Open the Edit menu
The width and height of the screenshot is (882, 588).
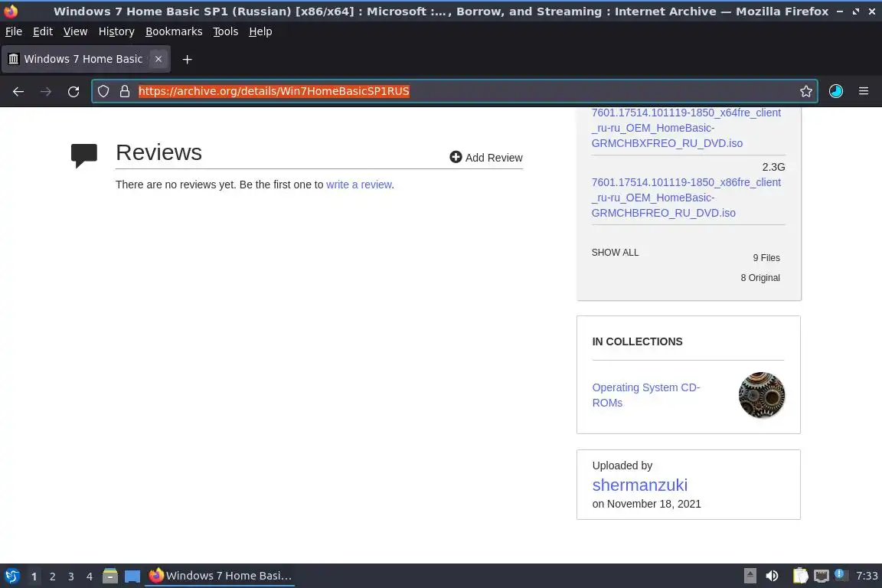[43, 31]
